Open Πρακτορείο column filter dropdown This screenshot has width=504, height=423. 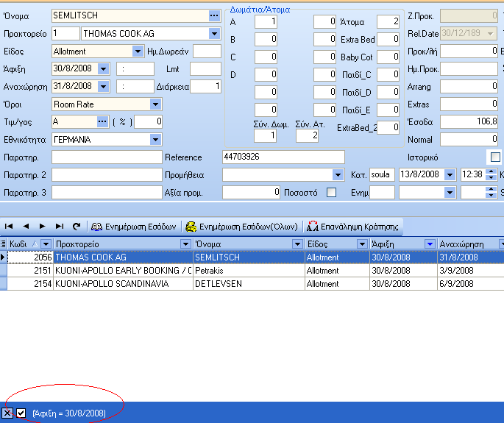pyautogui.click(x=185, y=244)
